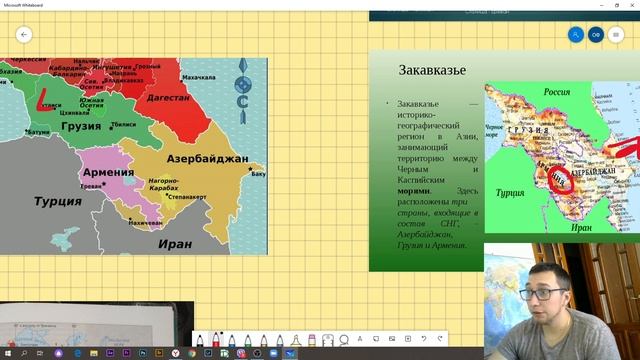Open the Windows Start menu
Image resolution: width=640 pixels, height=360 pixels.
click(x=7, y=353)
